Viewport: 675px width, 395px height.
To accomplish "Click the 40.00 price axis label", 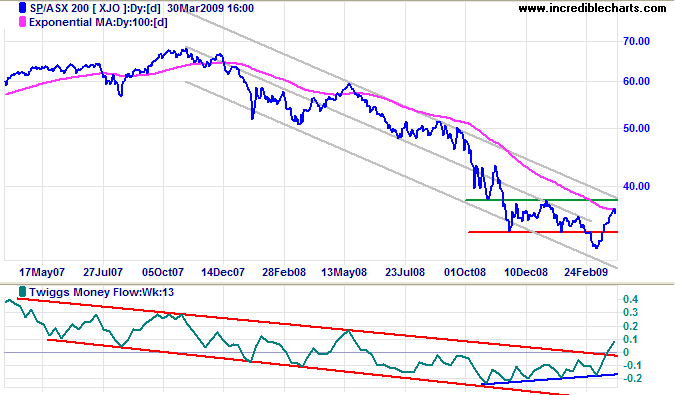I will pos(636,186).
